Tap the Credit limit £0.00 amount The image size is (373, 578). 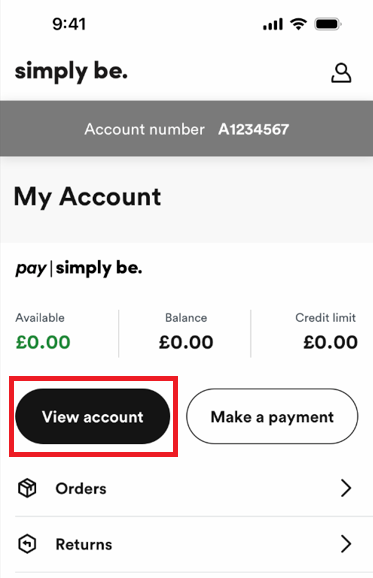330,342
